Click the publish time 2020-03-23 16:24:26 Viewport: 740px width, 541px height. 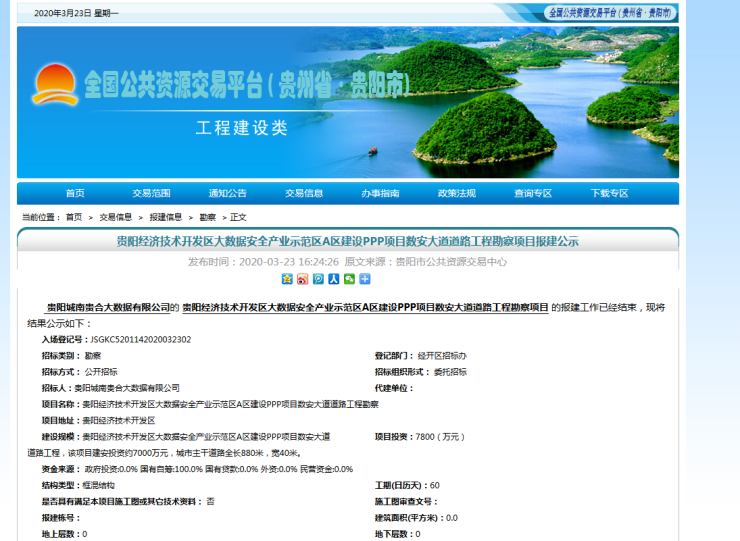coord(289,262)
